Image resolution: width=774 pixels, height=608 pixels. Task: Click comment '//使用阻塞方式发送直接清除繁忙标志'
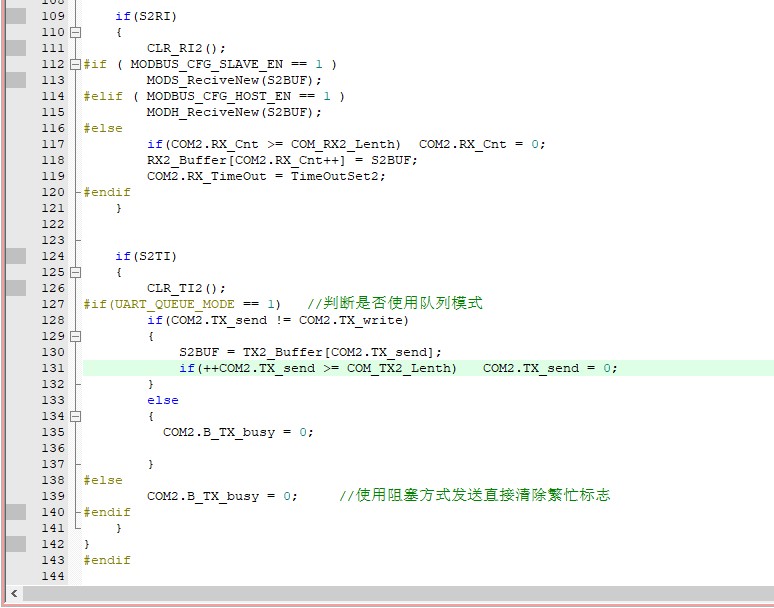475,495
